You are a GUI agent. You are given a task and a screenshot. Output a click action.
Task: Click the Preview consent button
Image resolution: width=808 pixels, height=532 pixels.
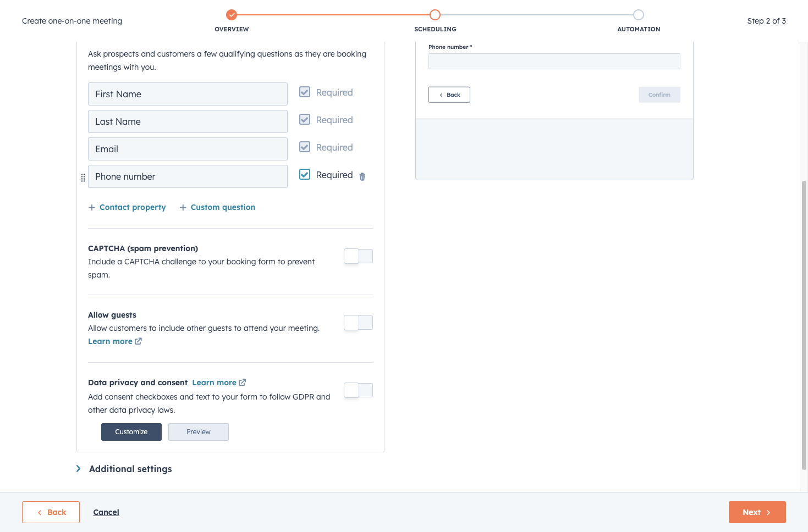pyautogui.click(x=199, y=432)
